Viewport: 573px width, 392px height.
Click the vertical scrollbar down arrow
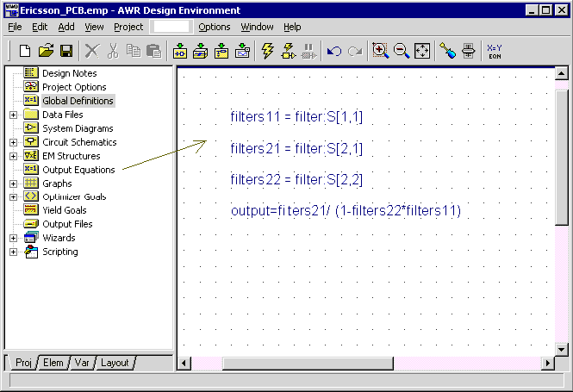(x=561, y=350)
